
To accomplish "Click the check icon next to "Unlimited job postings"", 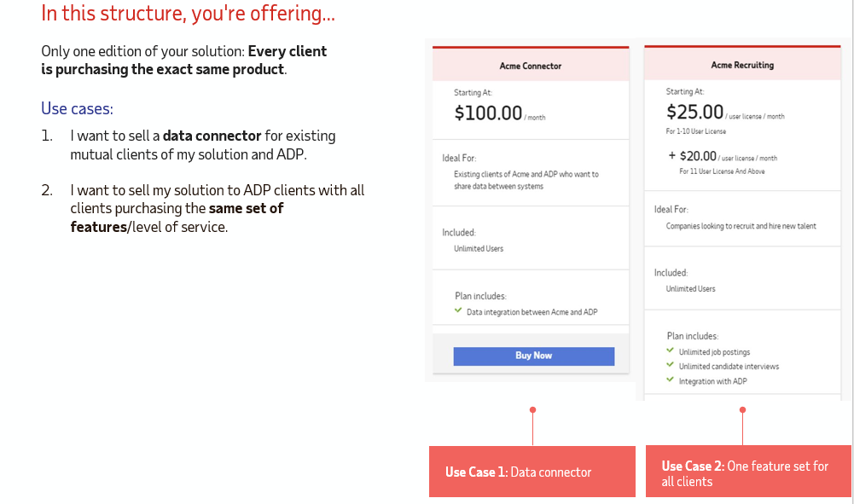I will [670, 351].
